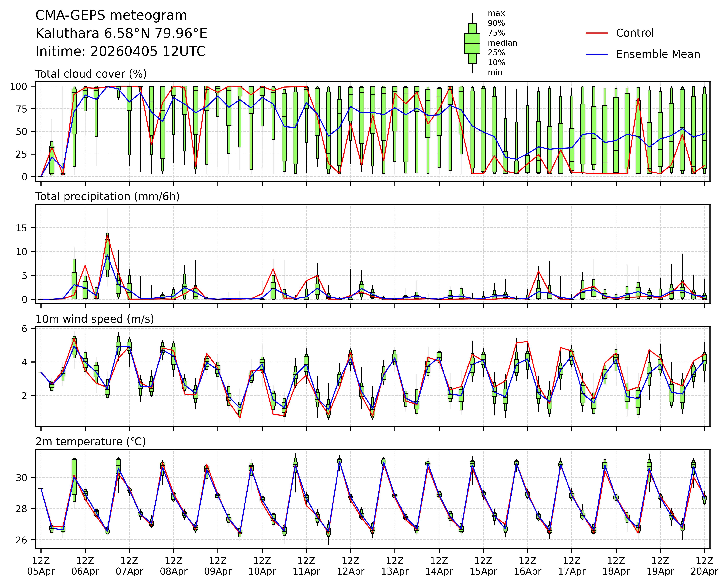Click the 10m wind speed panel title
The image size is (728, 586).
pos(95,319)
